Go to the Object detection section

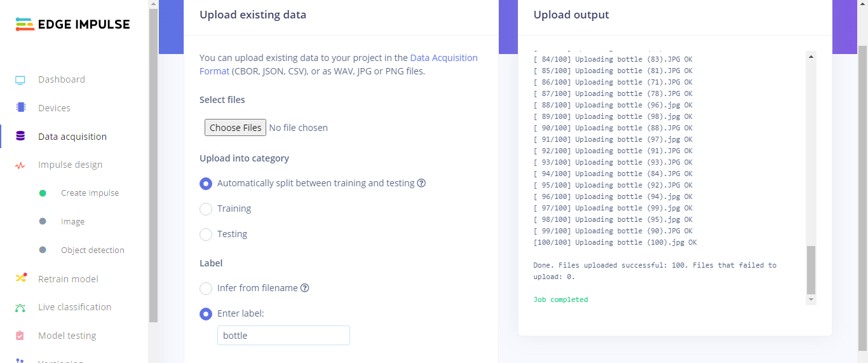tap(92, 250)
